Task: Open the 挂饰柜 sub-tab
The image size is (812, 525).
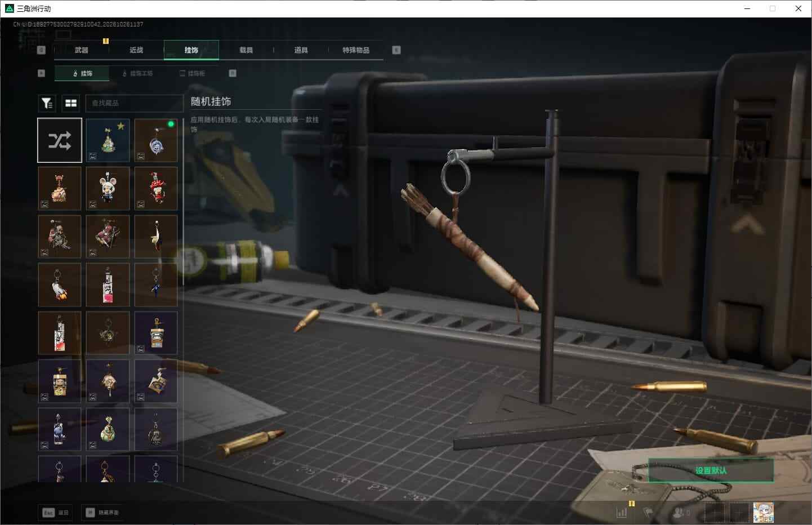Action: click(193, 73)
